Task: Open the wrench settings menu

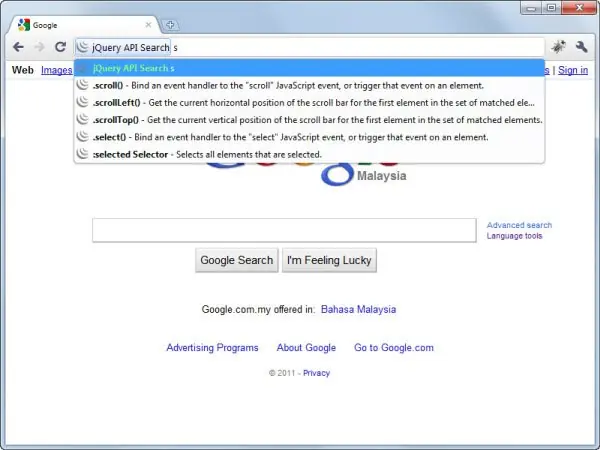Action: 581,47
